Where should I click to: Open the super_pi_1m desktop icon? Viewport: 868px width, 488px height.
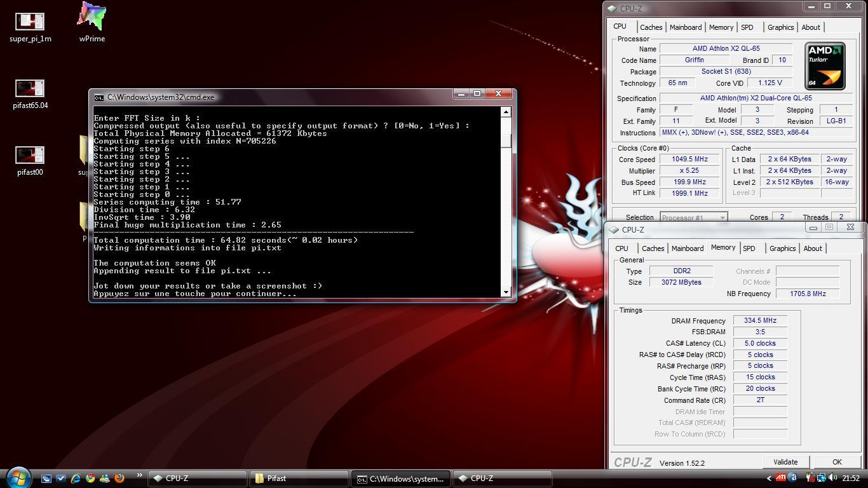(30, 28)
